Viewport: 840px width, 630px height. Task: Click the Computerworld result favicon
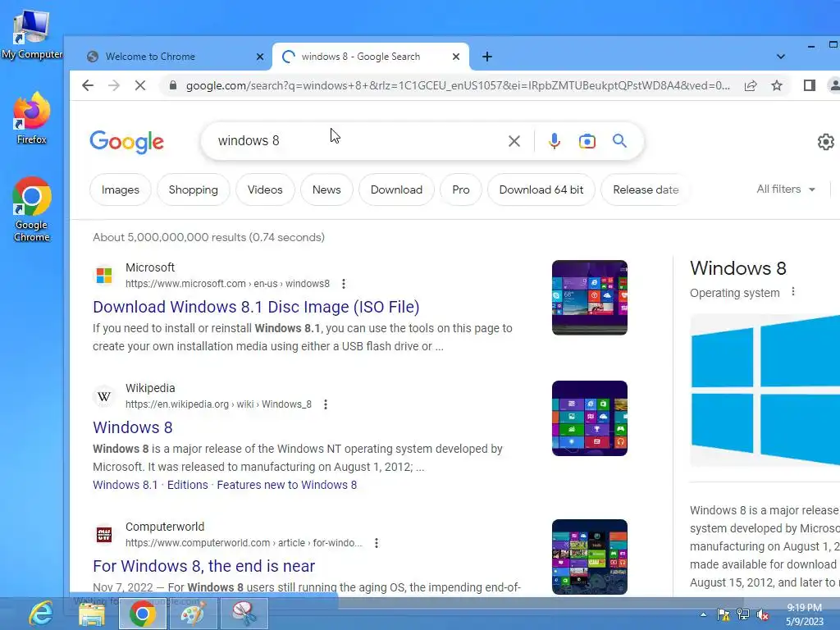(104, 535)
